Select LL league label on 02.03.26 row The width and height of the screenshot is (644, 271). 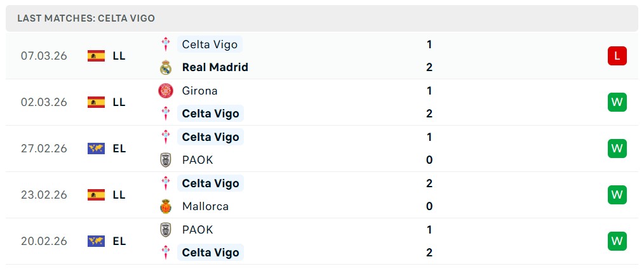tap(119, 102)
